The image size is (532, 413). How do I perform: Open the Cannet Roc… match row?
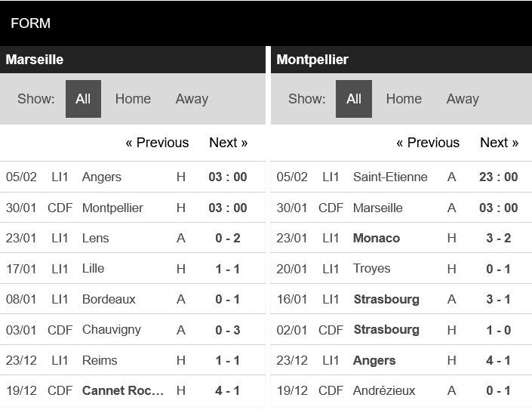123,390
